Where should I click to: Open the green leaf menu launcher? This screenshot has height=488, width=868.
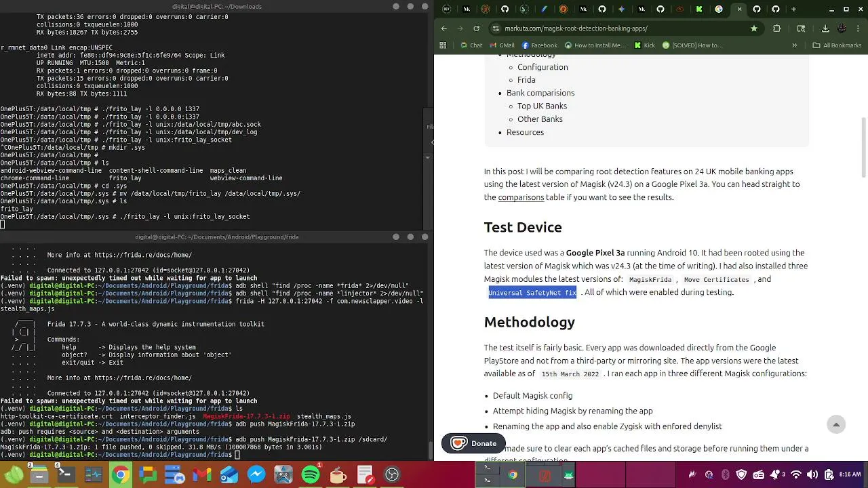click(14, 475)
